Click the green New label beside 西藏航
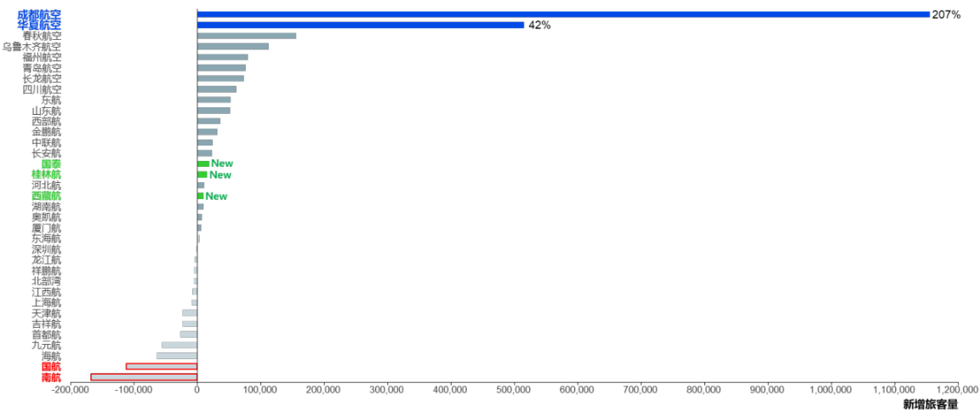This screenshot has height=412, width=980. (217, 197)
